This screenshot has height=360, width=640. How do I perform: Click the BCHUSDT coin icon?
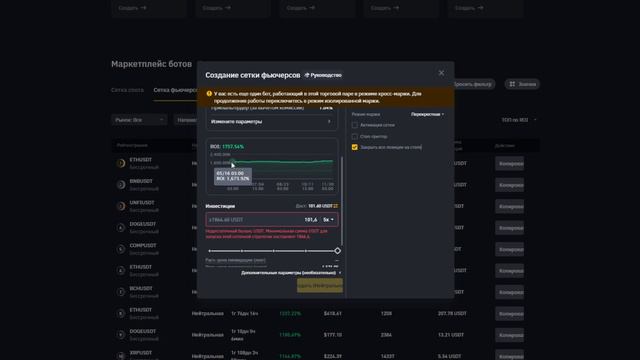click(121, 292)
